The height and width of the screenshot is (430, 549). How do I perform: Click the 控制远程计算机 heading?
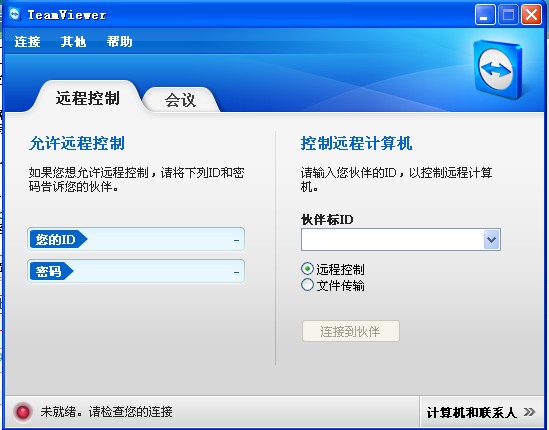(356, 143)
